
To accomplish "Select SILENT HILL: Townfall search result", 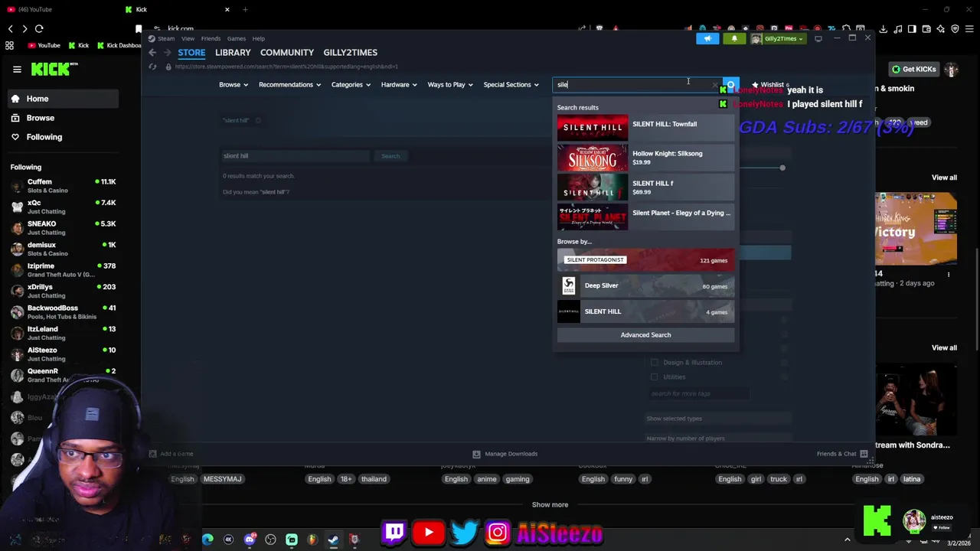I will pos(645,128).
